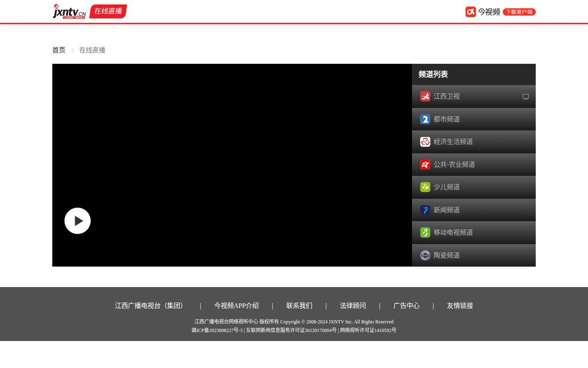Click the now-playing screen icon beside 江西卫视
This screenshot has height=368, width=588.
(526, 97)
